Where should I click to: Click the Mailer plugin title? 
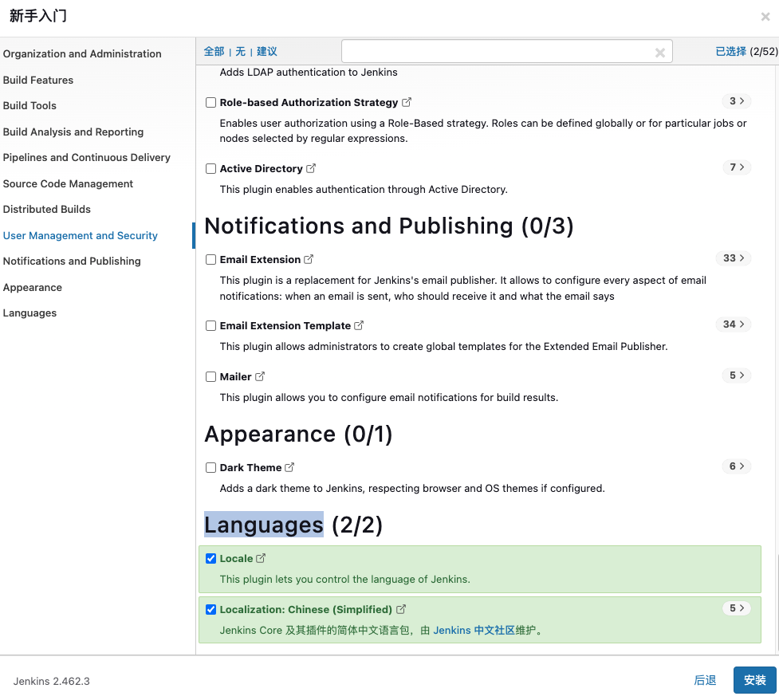235,377
